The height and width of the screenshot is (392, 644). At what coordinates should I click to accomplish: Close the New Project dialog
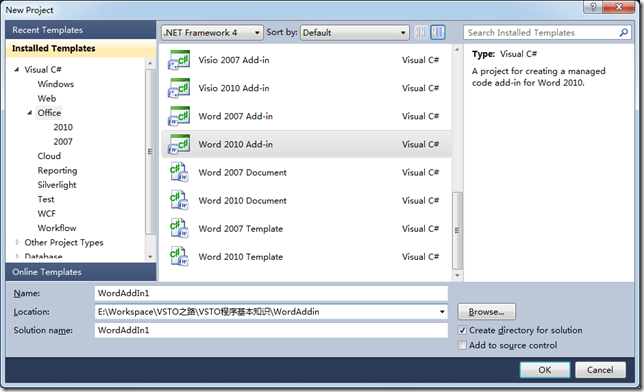619,7
